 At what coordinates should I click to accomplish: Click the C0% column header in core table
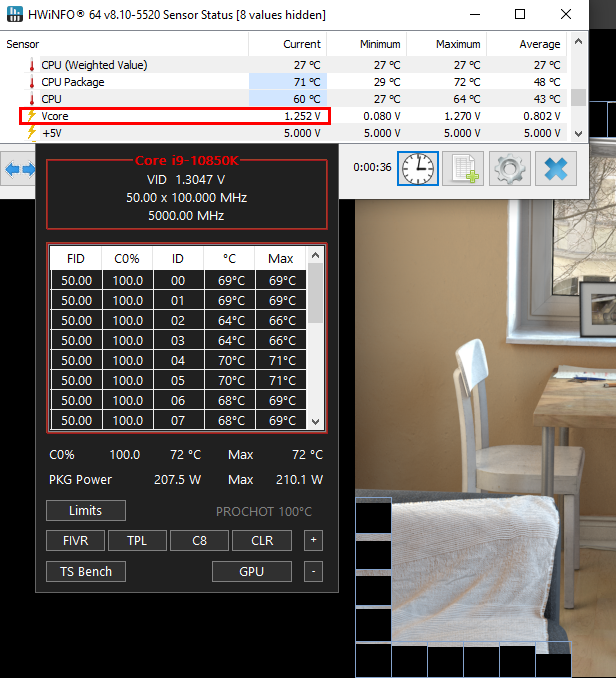[x=127, y=259]
